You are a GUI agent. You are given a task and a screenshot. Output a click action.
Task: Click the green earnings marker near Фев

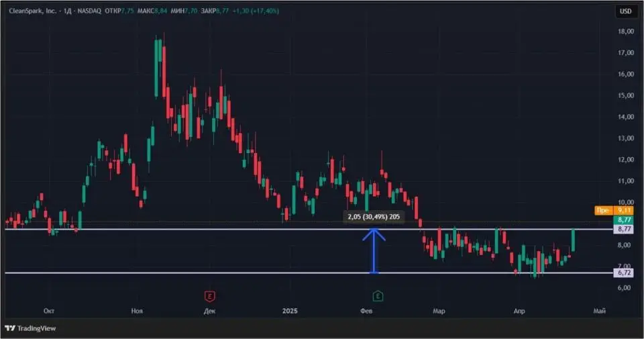coord(378,296)
